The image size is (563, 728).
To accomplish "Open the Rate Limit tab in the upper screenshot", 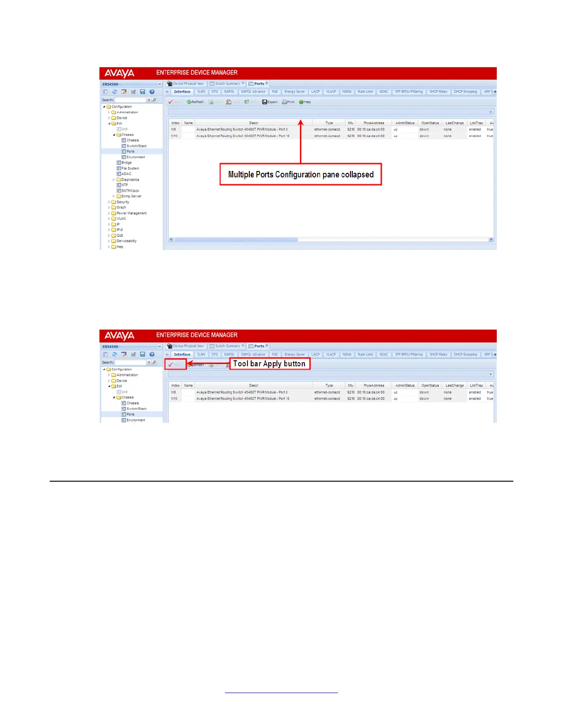I will tap(365, 92).
